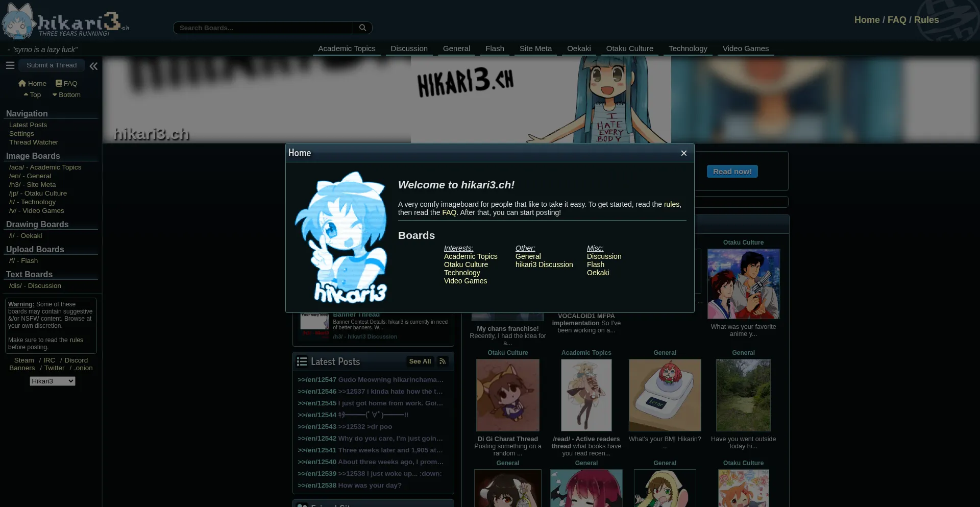Open /h3/ - Site Meta board

32,185
